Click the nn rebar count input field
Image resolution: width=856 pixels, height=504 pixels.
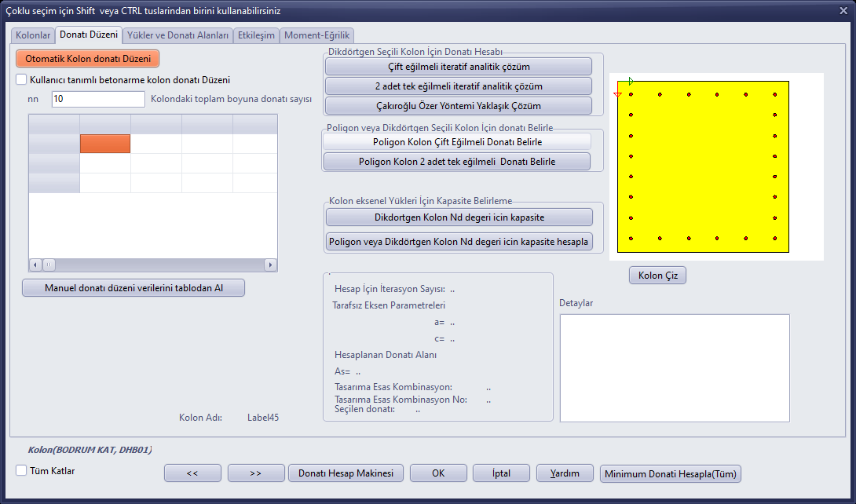pos(98,99)
